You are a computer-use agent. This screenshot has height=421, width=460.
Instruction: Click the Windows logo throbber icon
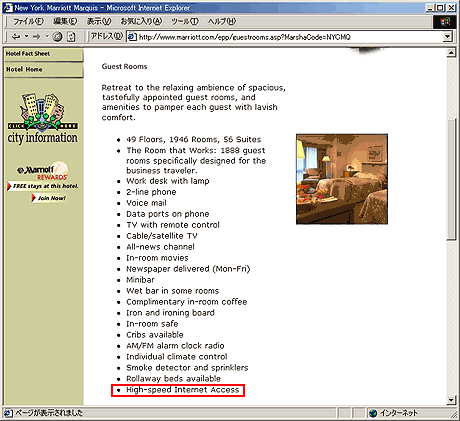(445, 22)
